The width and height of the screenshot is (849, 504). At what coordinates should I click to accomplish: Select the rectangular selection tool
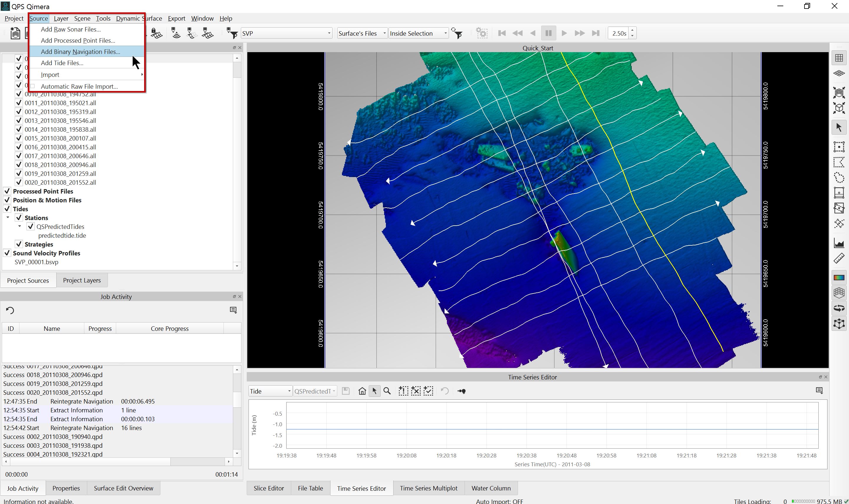point(838,147)
